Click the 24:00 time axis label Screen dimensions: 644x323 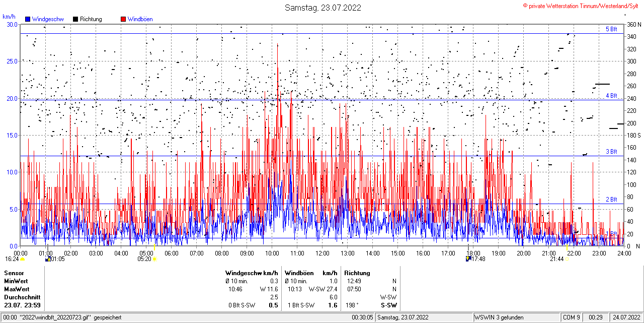tap(624, 253)
